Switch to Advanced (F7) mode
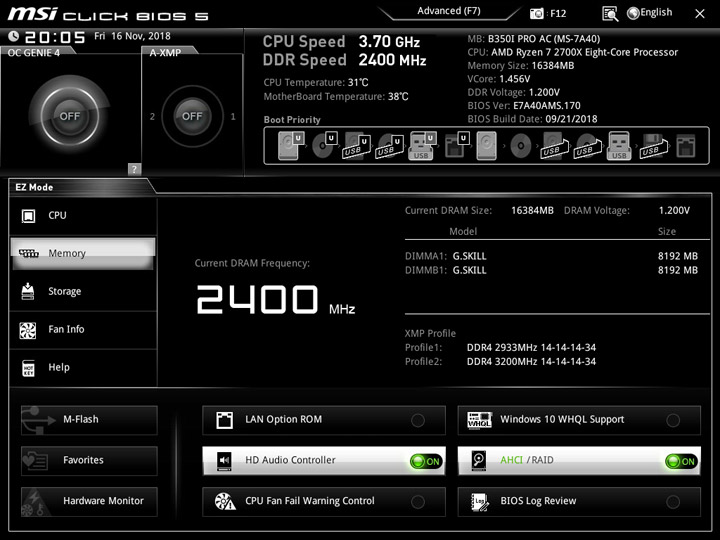The image size is (720, 540). [449, 11]
